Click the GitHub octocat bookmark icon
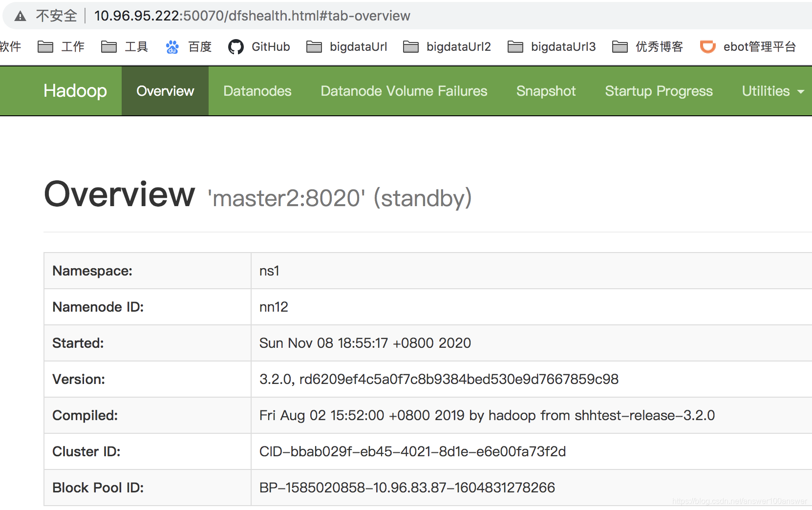 point(236,47)
